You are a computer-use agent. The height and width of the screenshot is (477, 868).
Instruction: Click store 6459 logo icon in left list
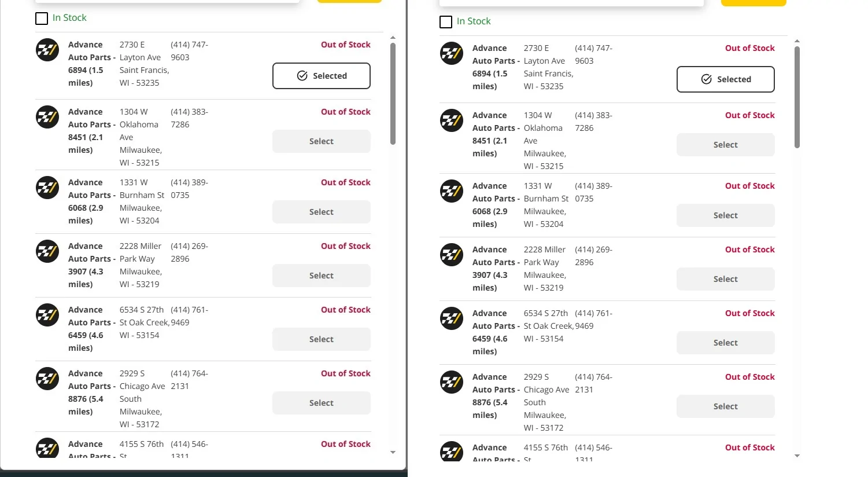point(47,315)
